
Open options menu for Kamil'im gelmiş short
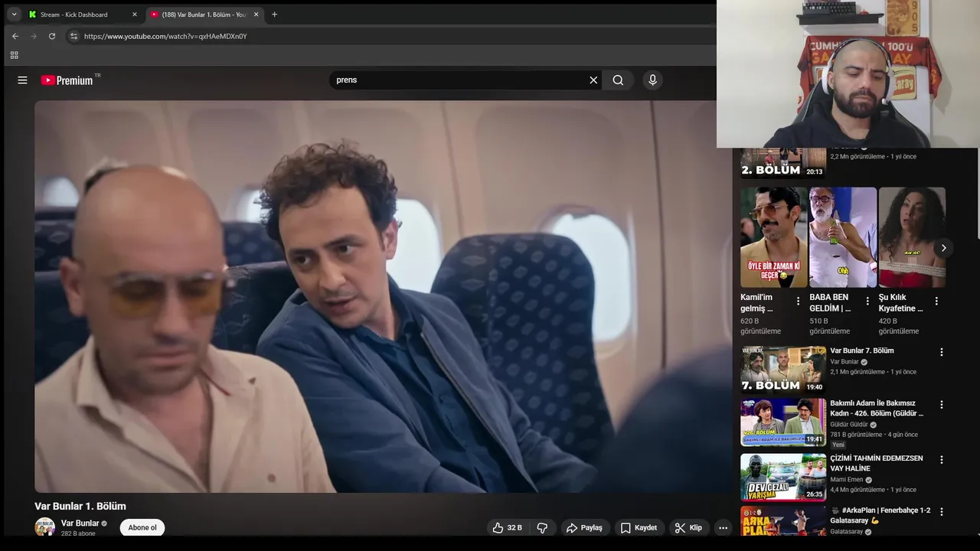(798, 301)
